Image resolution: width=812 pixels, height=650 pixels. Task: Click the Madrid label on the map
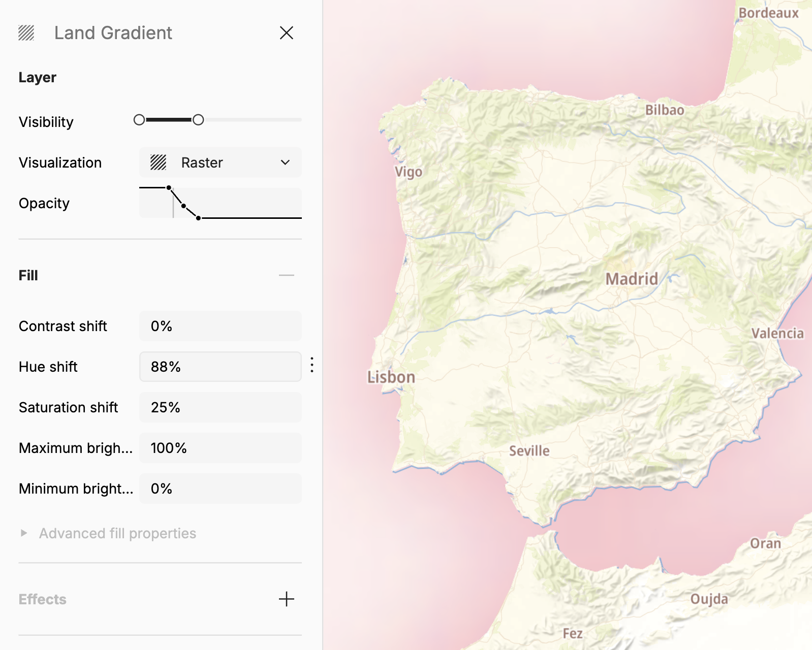point(632,279)
